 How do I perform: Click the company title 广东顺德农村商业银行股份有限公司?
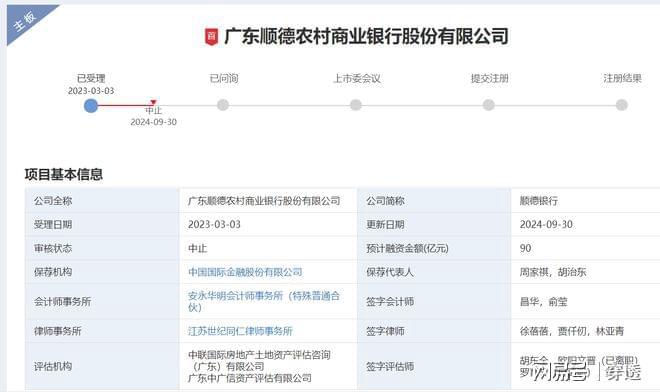point(366,36)
